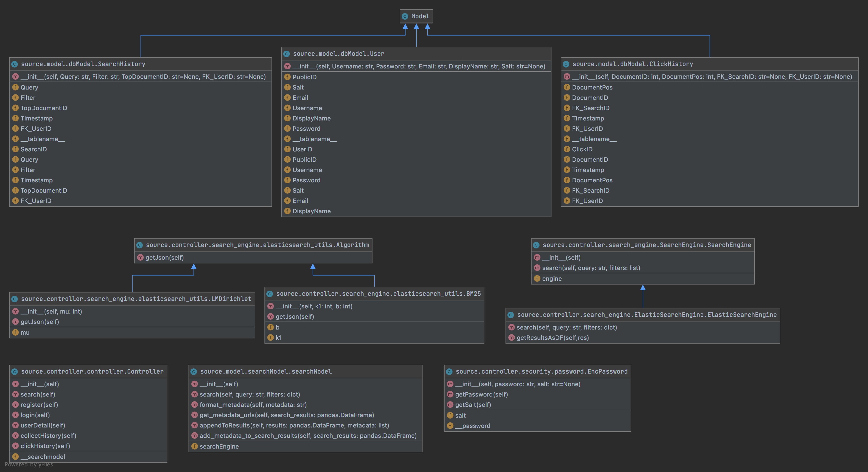
Task: Click the field icon beside engine
Action: point(537,278)
